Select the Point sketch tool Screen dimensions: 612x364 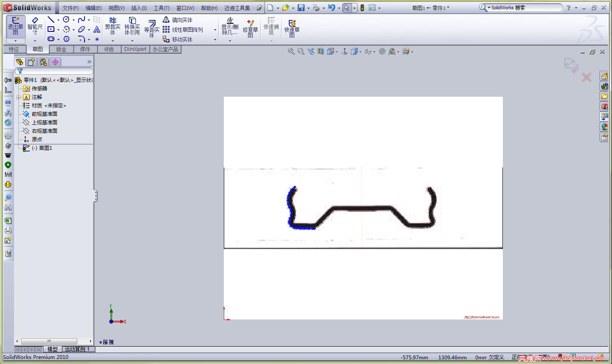[97, 39]
